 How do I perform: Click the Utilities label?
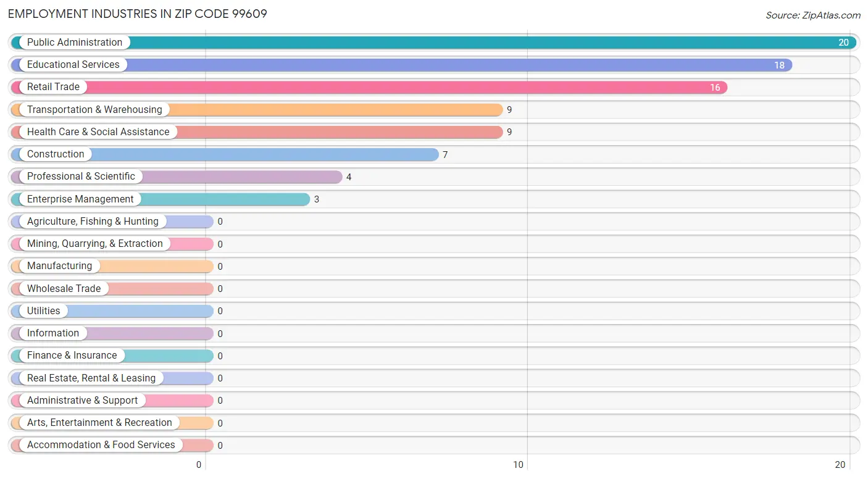point(44,311)
